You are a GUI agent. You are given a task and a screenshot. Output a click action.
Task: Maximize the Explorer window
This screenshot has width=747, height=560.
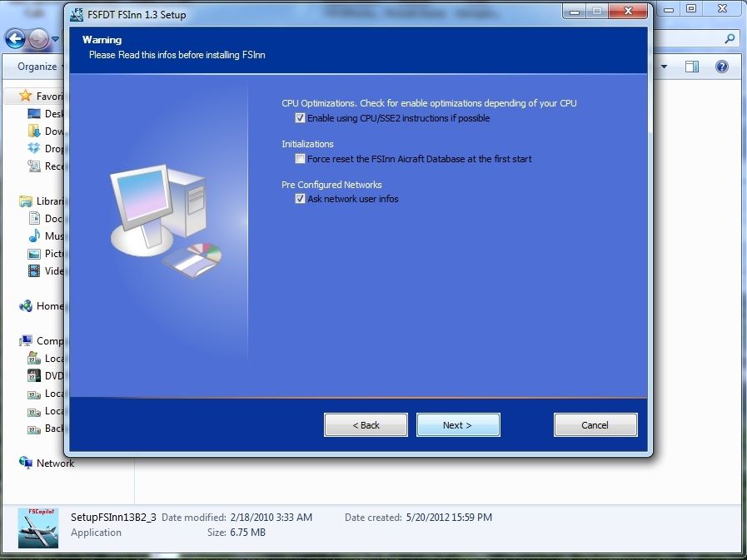[x=691, y=8]
